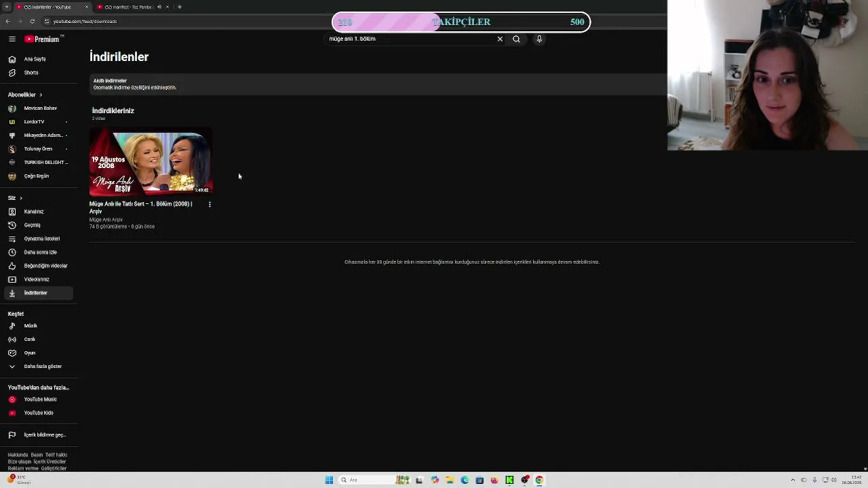868x488 pixels.
Task: Open the Çağrı Ergün channel
Action: (39, 176)
